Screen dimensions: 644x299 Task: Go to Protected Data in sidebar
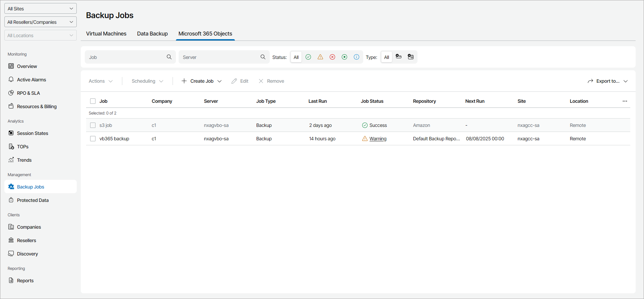(41, 200)
